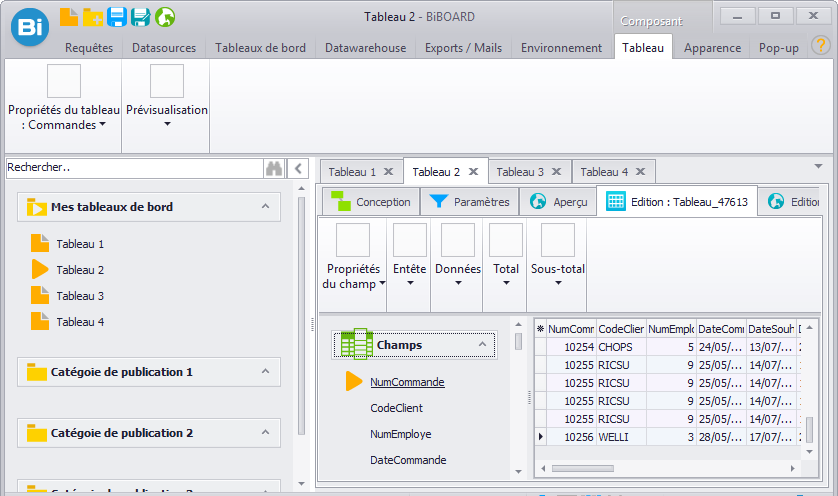Click the Propriétés du tableau icon box

[x=64, y=81]
